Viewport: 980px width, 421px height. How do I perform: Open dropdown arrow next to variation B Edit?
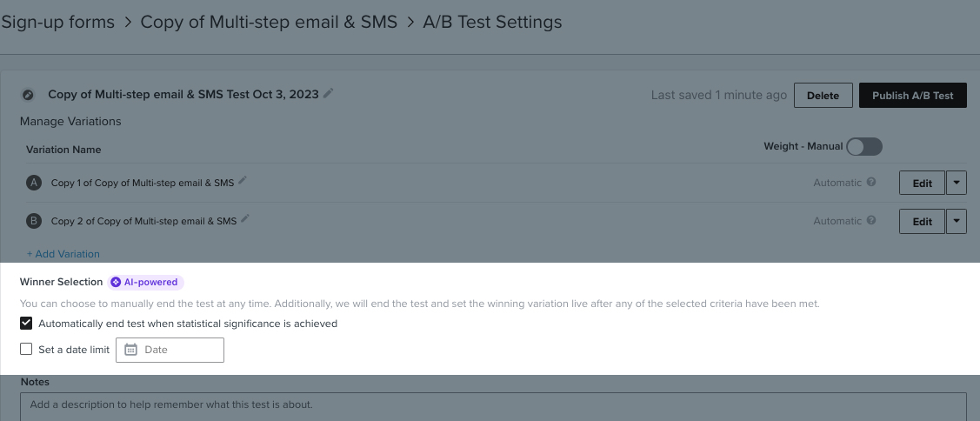pos(956,221)
